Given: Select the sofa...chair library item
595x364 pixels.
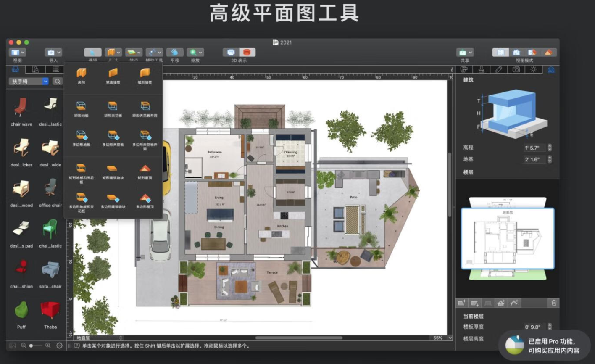Looking at the screenshot, I should point(50,274).
